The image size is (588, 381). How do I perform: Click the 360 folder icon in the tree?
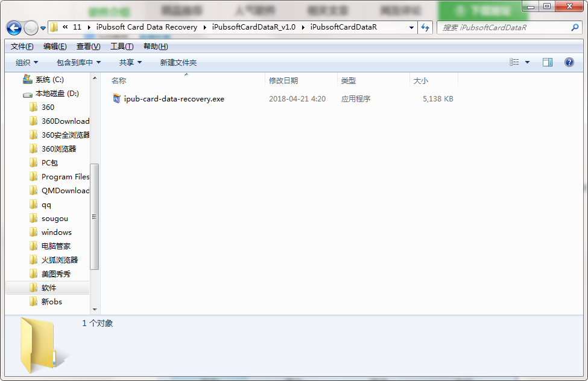[33, 107]
